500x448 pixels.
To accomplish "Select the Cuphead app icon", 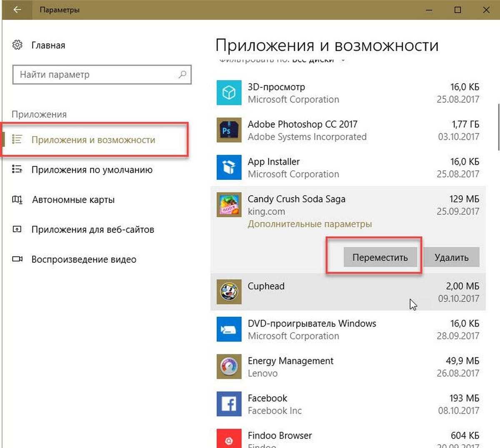I will click(x=229, y=292).
